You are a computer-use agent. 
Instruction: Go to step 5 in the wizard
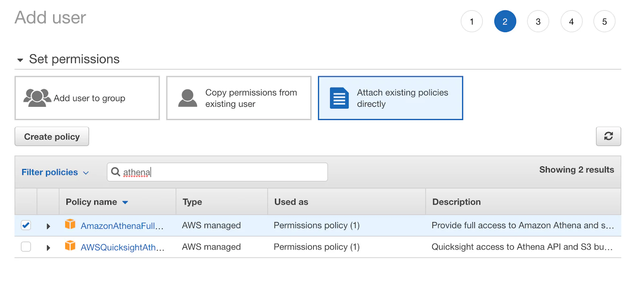coord(605,21)
